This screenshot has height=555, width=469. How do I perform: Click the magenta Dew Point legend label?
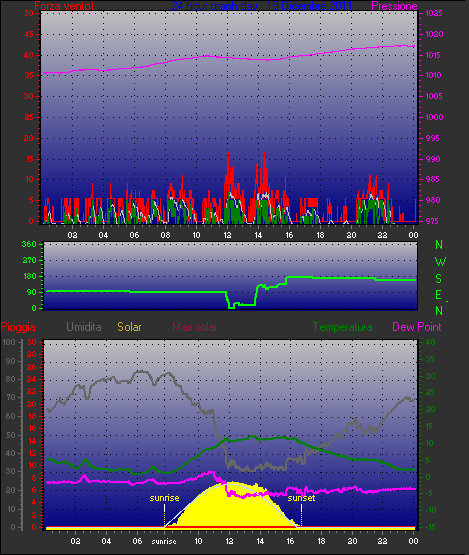[x=417, y=327]
